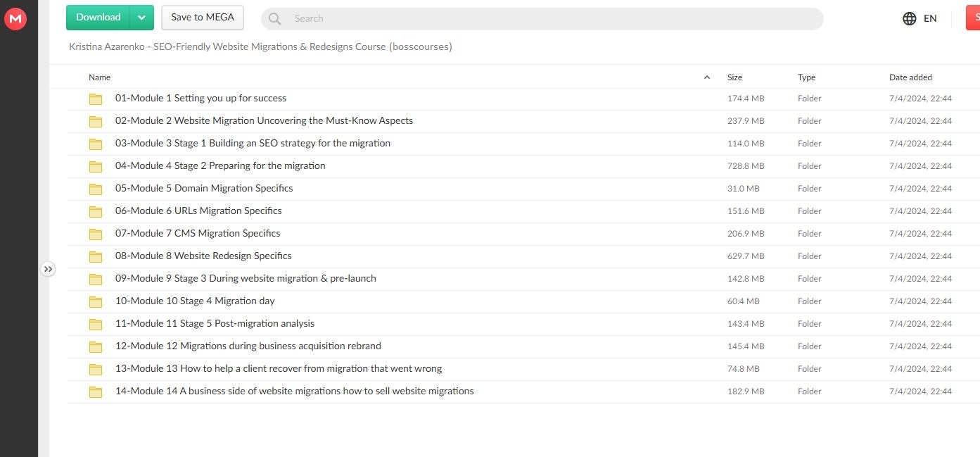
Task: Sort files by Size column
Action: tap(734, 77)
